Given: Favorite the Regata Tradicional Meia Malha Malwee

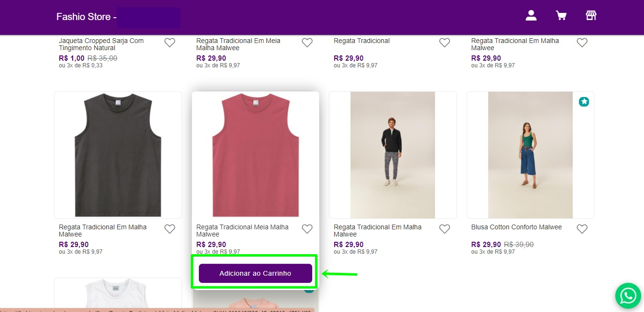Looking at the screenshot, I should pos(307,229).
